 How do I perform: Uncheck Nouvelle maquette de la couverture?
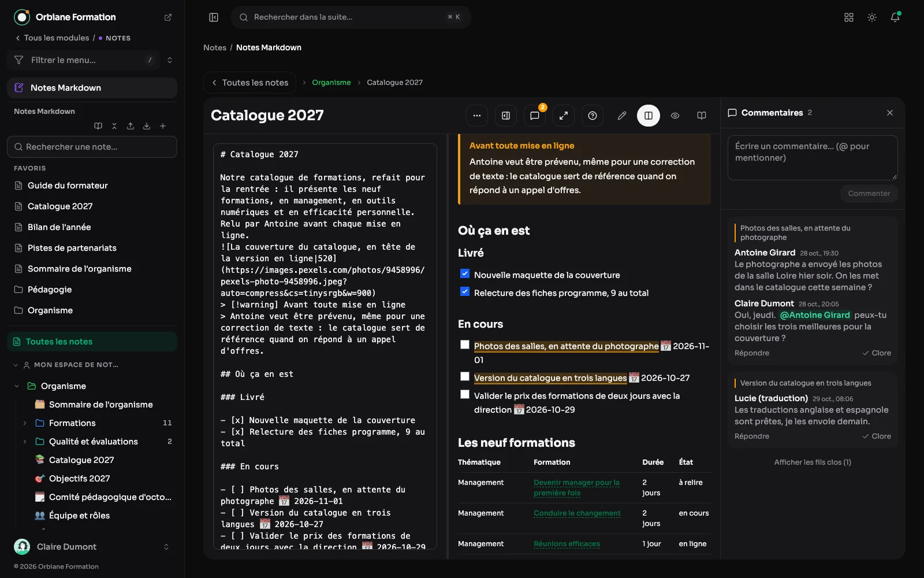pyautogui.click(x=465, y=273)
